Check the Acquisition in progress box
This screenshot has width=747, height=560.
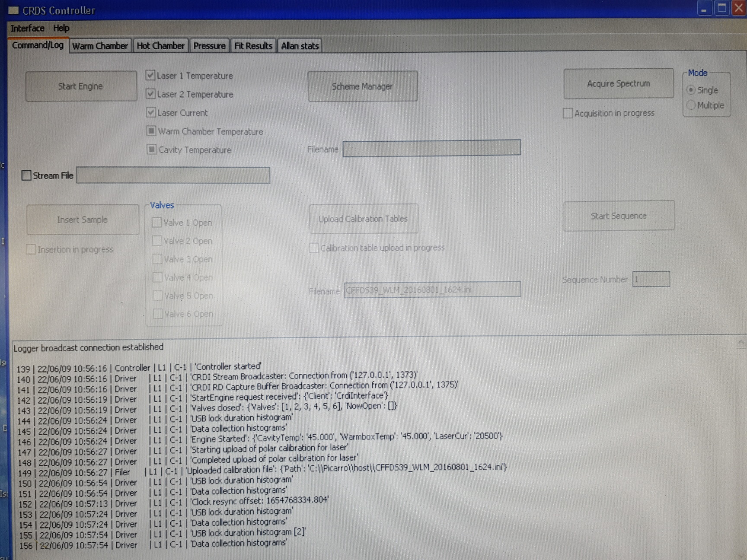coord(568,113)
